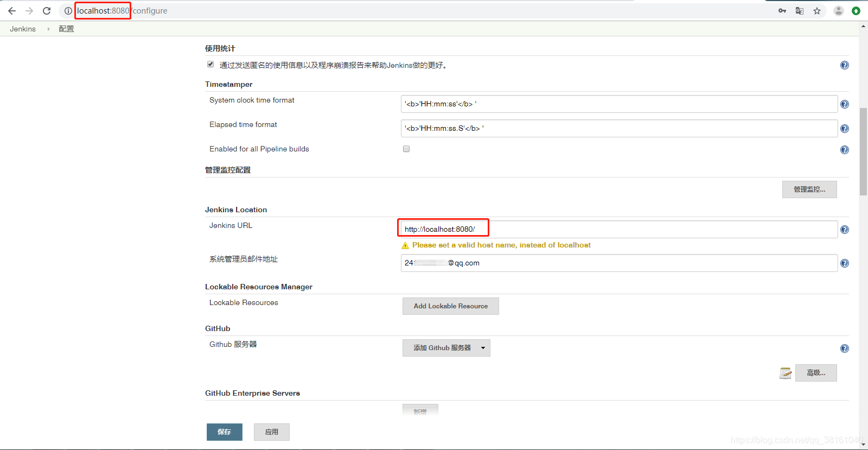Go forward in browser history

pyautogui.click(x=29, y=11)
